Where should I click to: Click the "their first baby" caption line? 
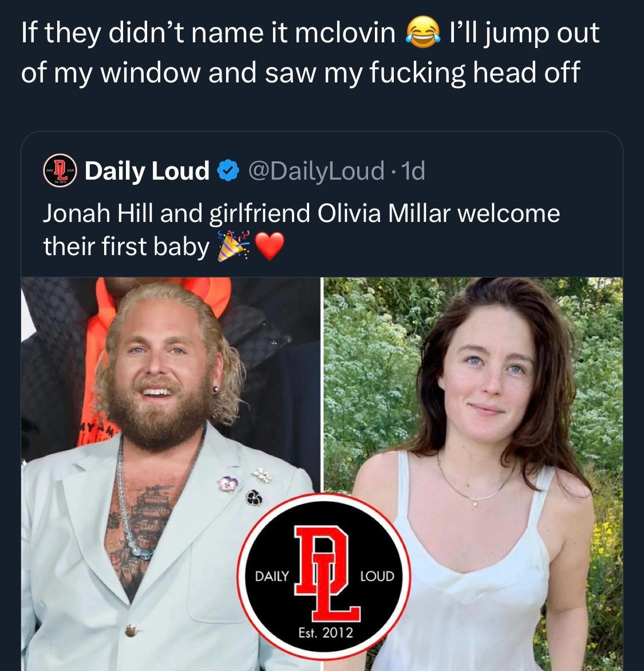pyautogui.click(x=127, y=247)
